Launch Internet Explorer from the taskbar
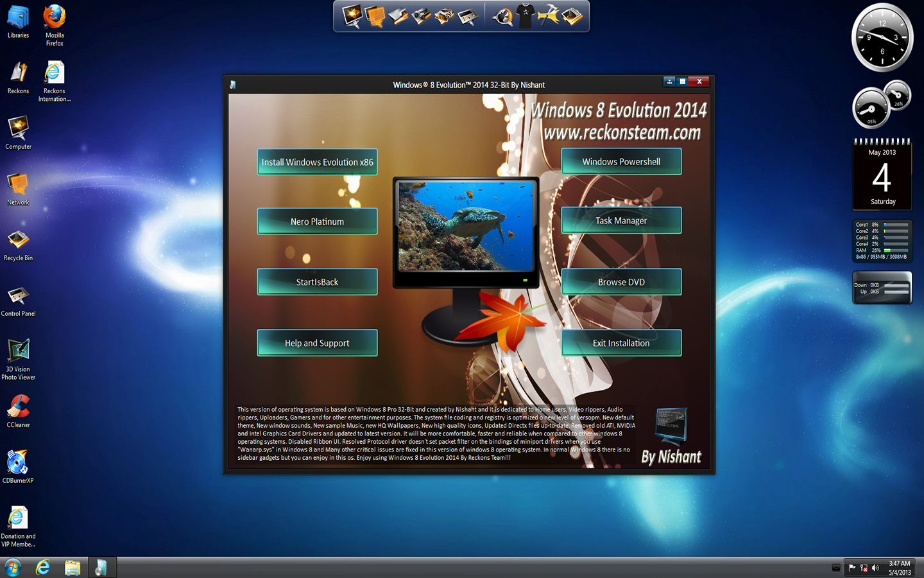This screenshot has width=924, height=578. (x=42, y=567)
